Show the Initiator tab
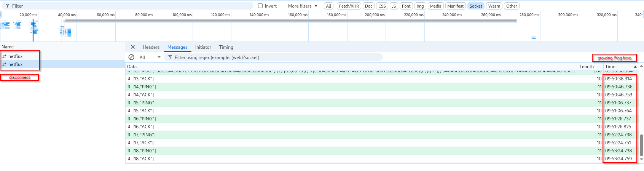644x171 pixels. (203, 47)
